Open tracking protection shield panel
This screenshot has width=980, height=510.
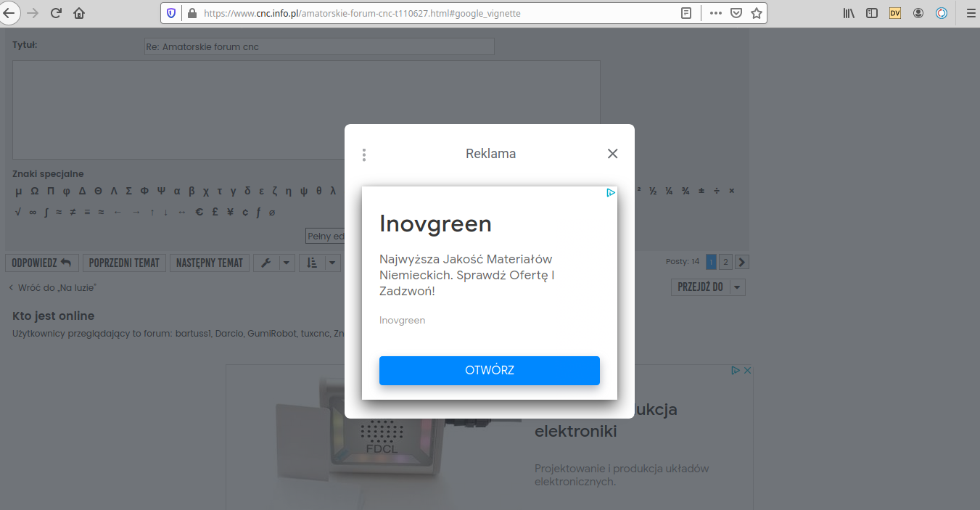click(171, 13)
